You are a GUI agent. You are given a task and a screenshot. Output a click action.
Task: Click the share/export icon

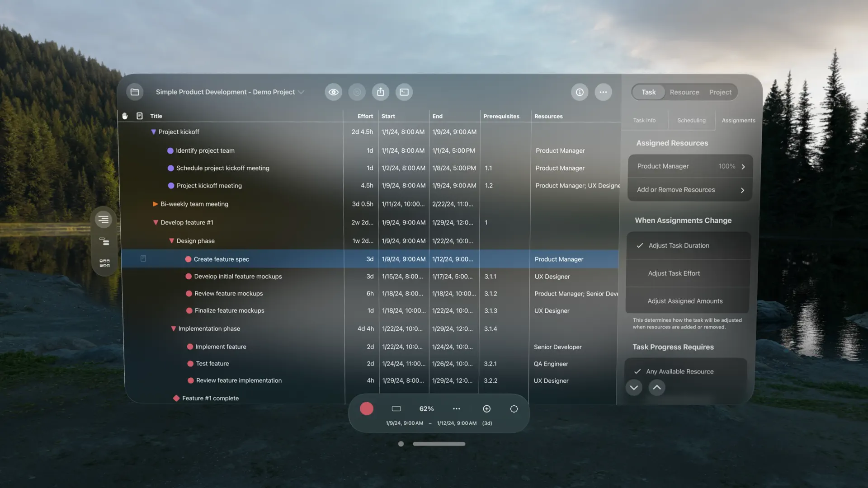coord(380,92)
